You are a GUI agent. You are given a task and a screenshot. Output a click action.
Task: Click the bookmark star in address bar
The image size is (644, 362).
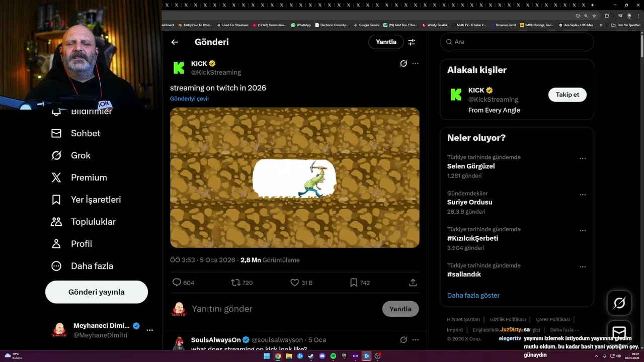click(594, 16)
